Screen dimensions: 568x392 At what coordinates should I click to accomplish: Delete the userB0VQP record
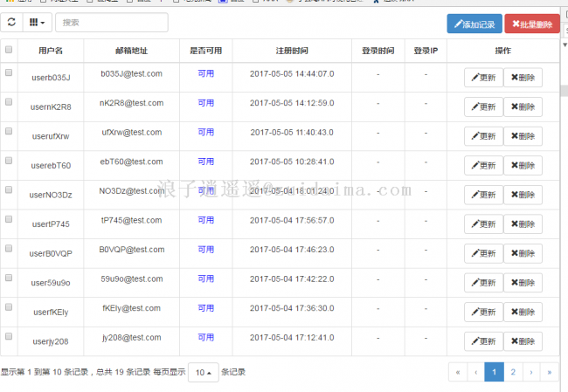[x=523, y=254]
